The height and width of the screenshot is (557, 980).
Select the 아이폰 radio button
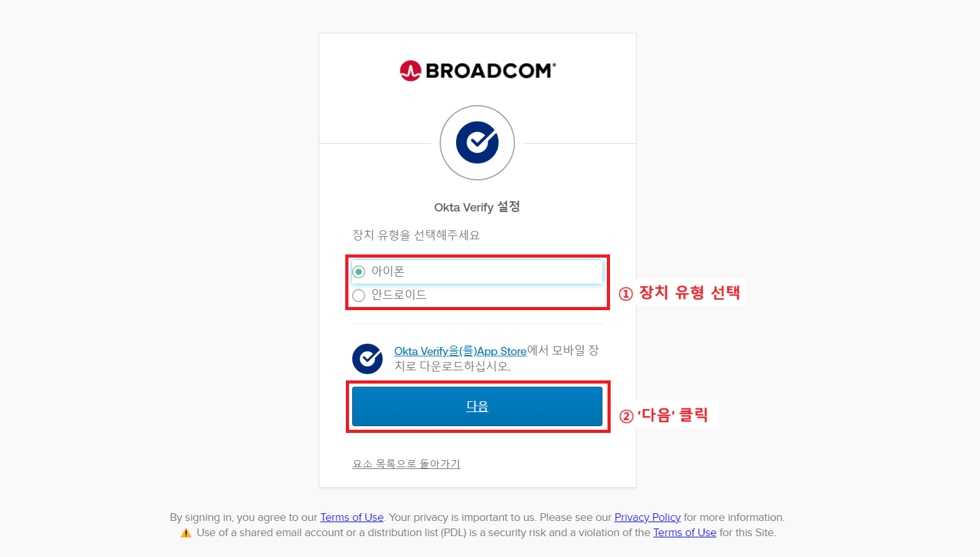(x=359, y=272)
